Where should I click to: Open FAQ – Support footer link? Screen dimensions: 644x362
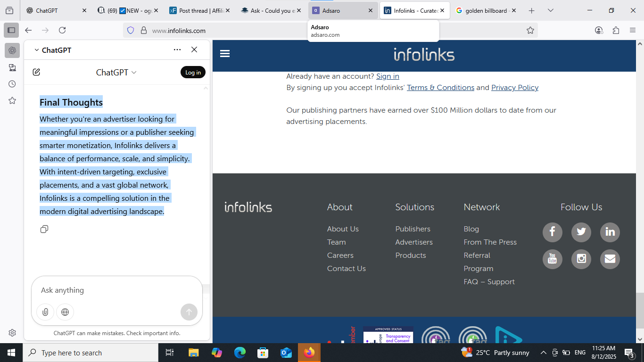489,282
